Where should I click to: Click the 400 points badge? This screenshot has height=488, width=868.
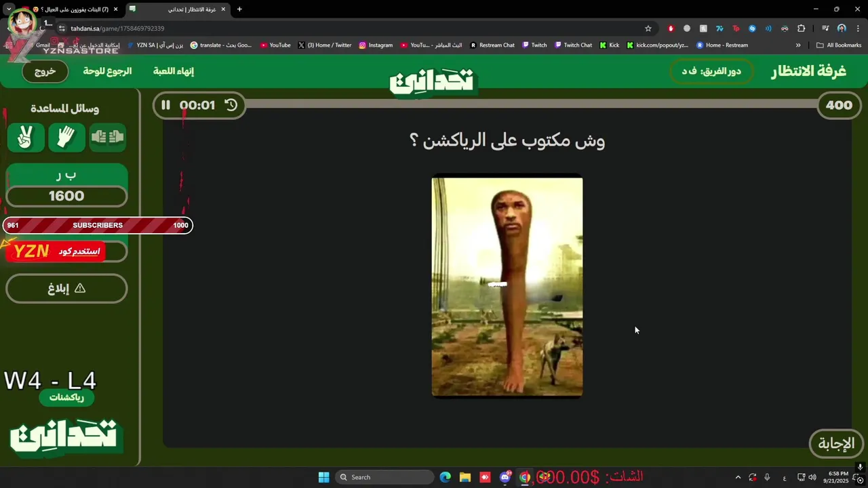click(839, 105)
